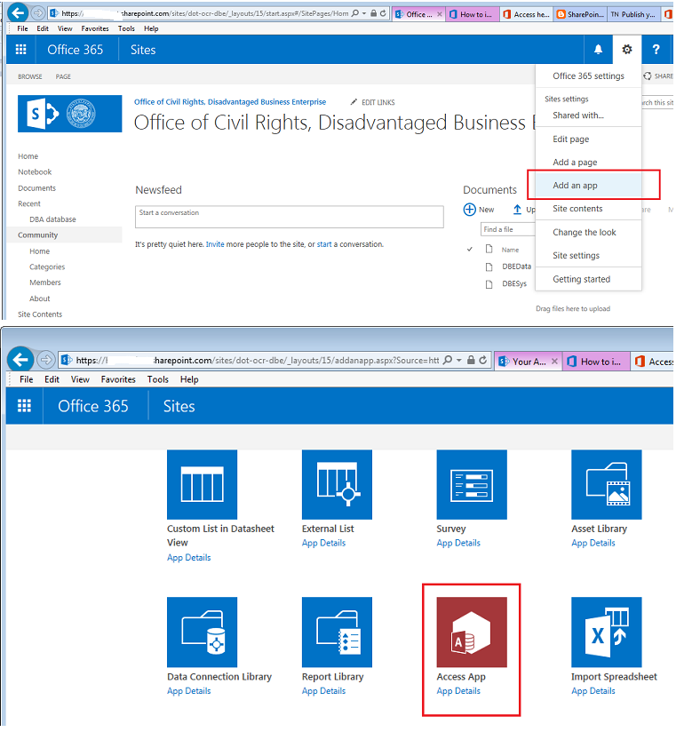Image resolution: width=700 pixels, height=748 pixels.
Task: Open notifications bell icon
Action: coord(598,49)
